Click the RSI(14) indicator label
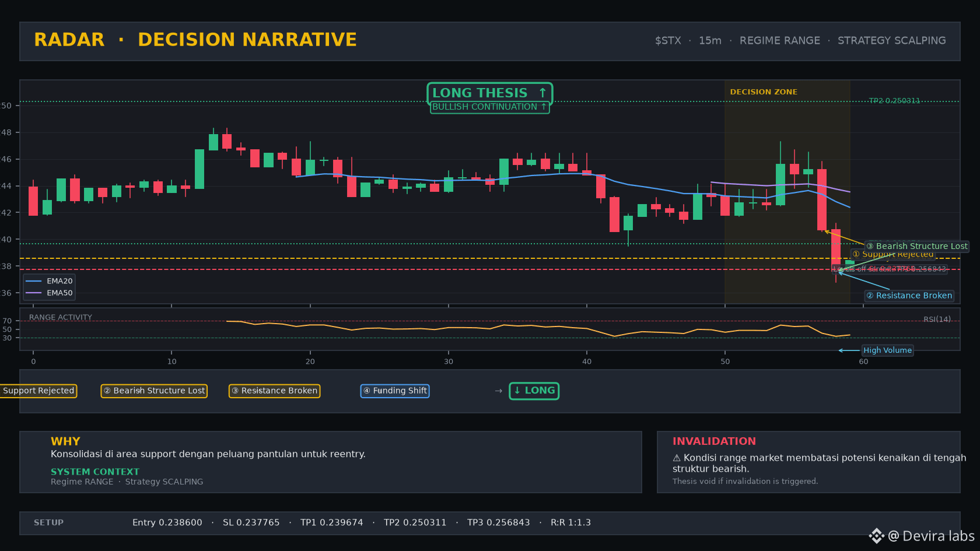Viewport: 980px width, 551px height. click(x=937, y=320)
